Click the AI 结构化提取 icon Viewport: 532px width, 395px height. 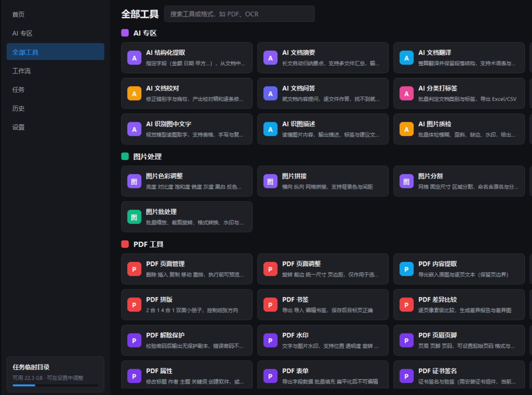click(134, 58)
